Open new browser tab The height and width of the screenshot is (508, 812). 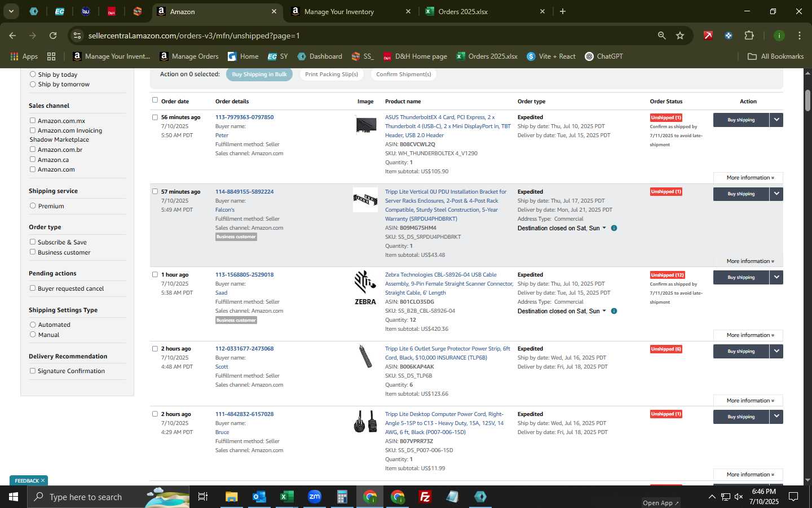[x=562, y=11]
